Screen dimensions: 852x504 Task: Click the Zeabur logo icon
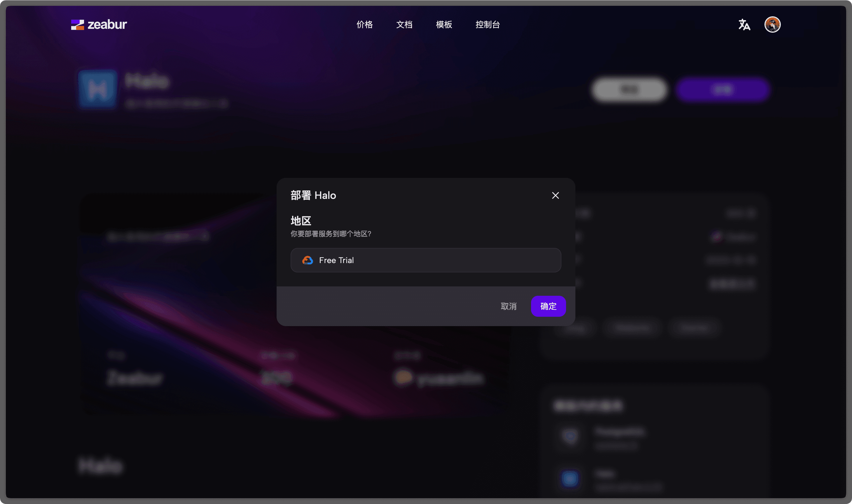(x=77, y=24)
